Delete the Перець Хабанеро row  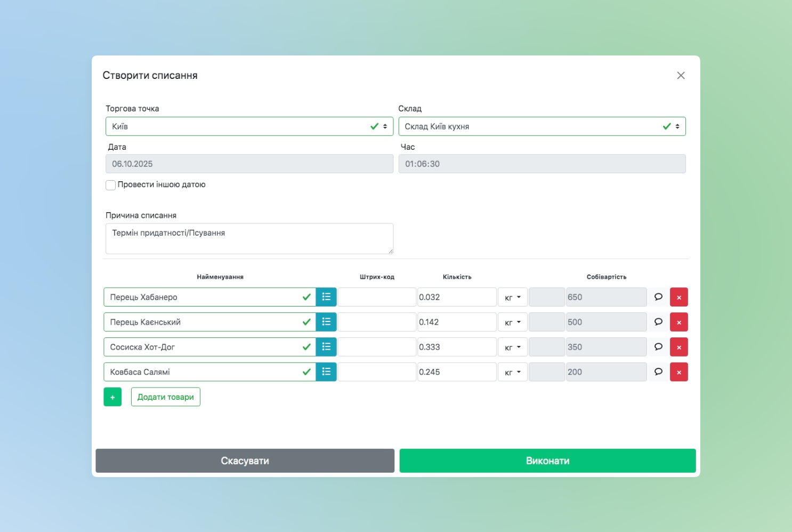(678, 297)
